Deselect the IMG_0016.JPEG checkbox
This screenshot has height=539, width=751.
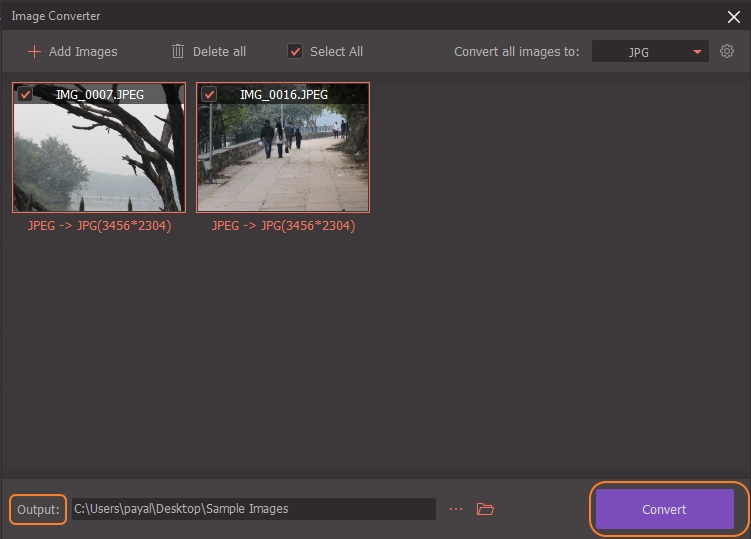[x=209, y=94]
